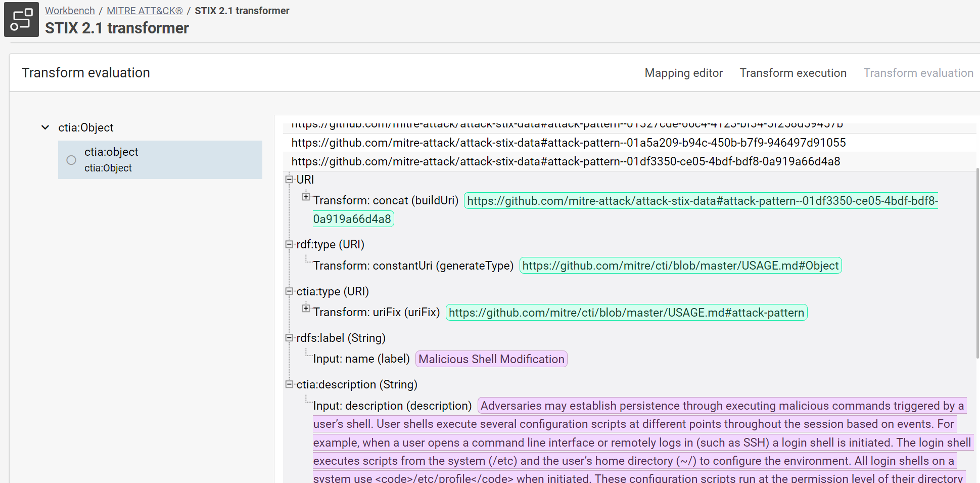Click the Malicious Shell Modification label value
The width and height of the screenshot is (980, 483).
tap(491, 359)
